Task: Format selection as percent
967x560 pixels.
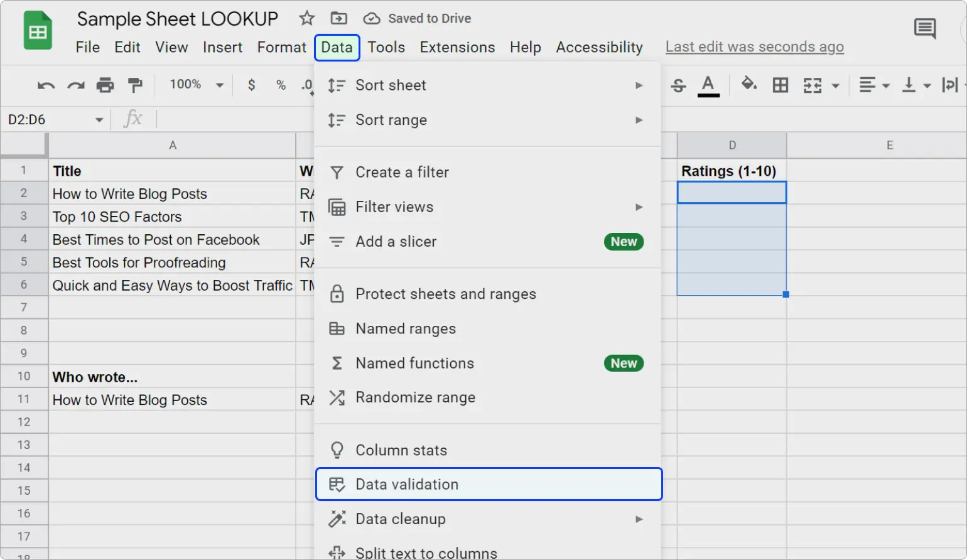Action: click(281, 85)
